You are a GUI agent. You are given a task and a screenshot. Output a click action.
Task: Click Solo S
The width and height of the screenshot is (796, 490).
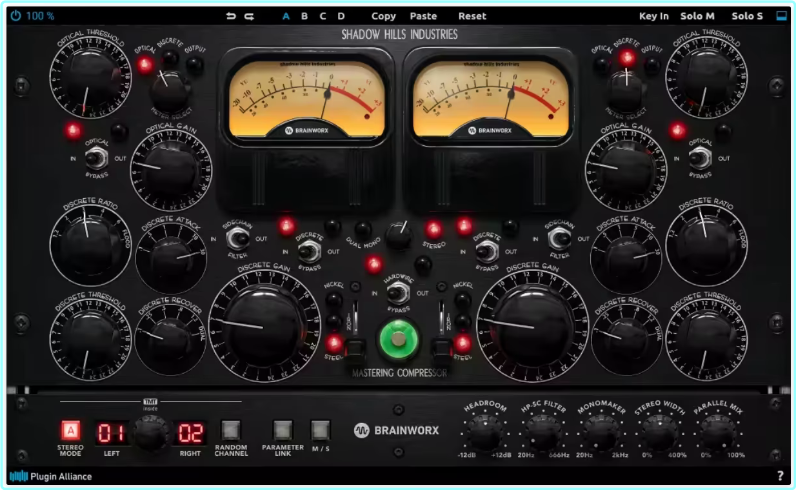[747, 16]
